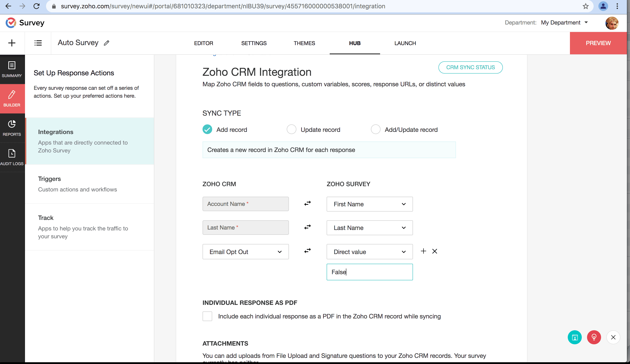
Task: Click the red Preview button
Action: [x=598, y=43]
